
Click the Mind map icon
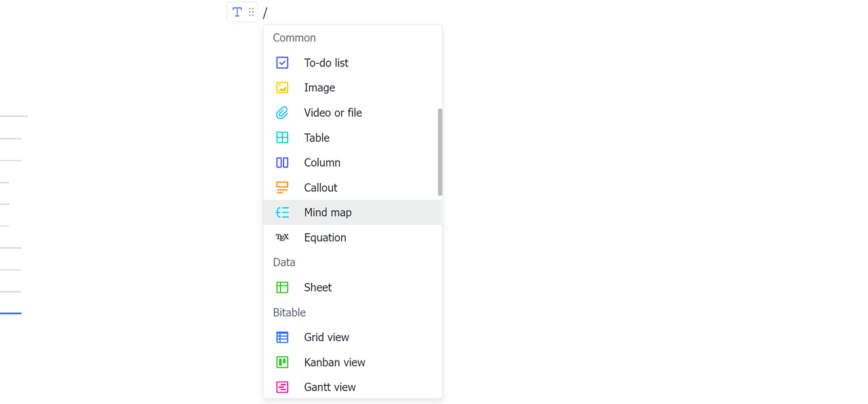[282, 213]
